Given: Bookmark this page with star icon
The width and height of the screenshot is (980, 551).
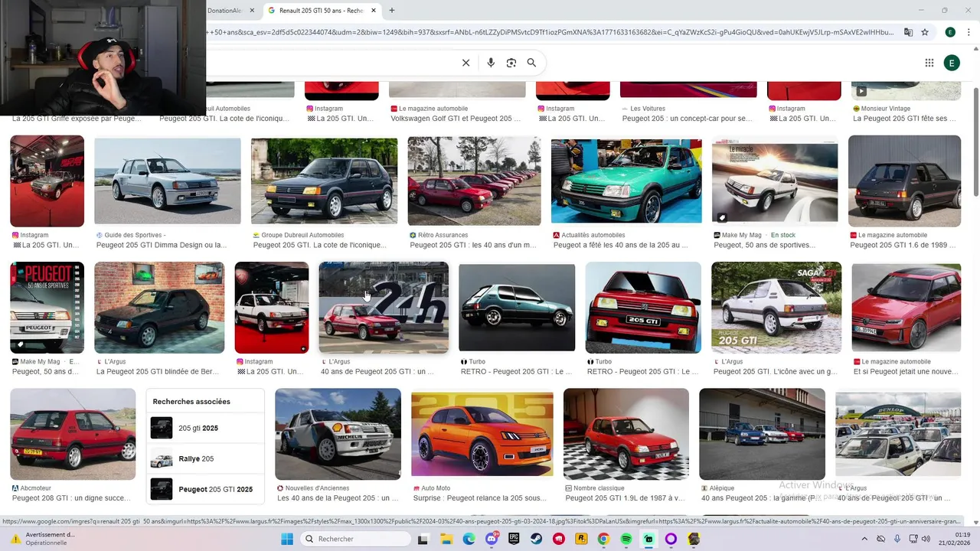Looking at the screenshot, I should click(925, 32).
